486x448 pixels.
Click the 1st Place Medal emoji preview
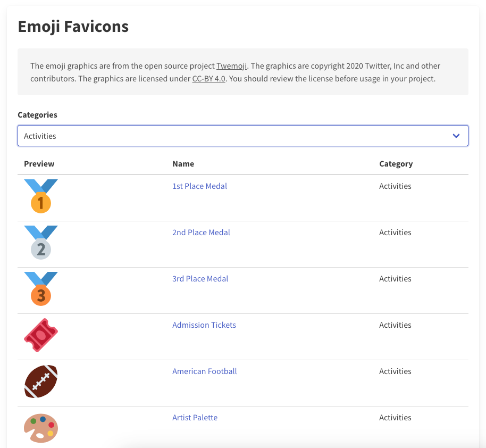41,196
